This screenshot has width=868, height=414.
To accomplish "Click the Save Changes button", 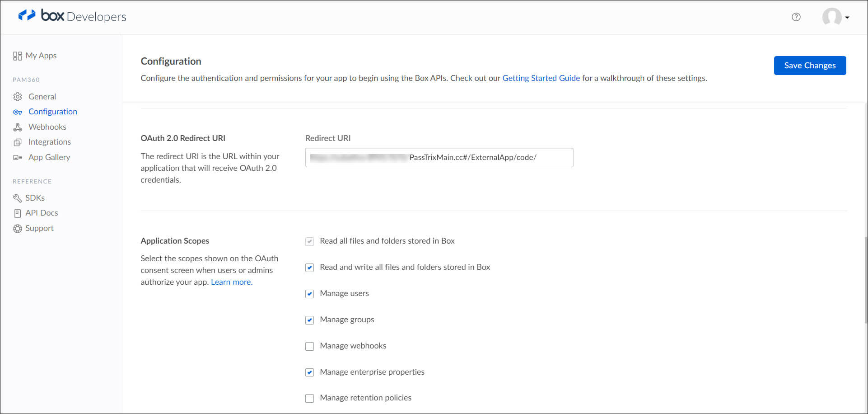I will pyautogui.click(x=810, y=66).
